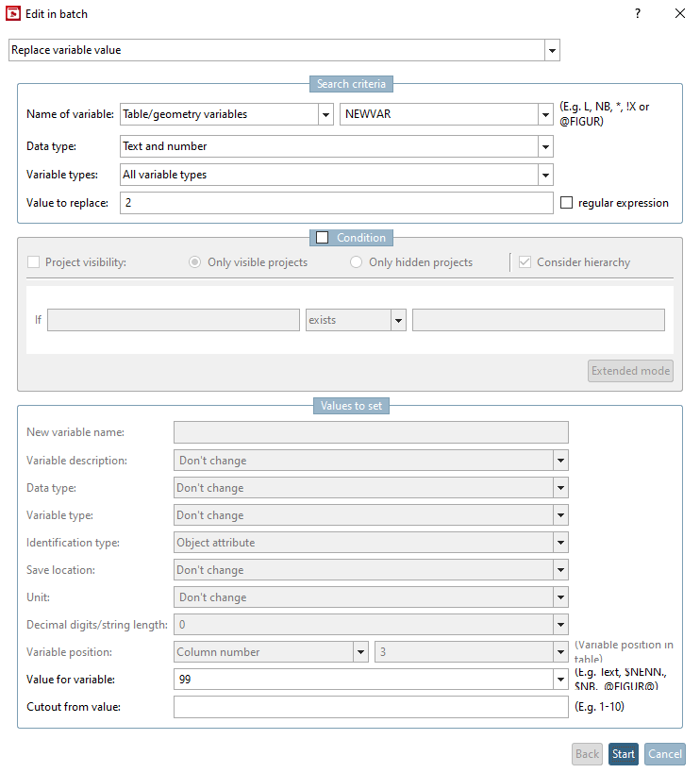This screenshot has width=700, height=773.
Task: Select Only hidden projects radio button
Action: [x=357, y=262]
